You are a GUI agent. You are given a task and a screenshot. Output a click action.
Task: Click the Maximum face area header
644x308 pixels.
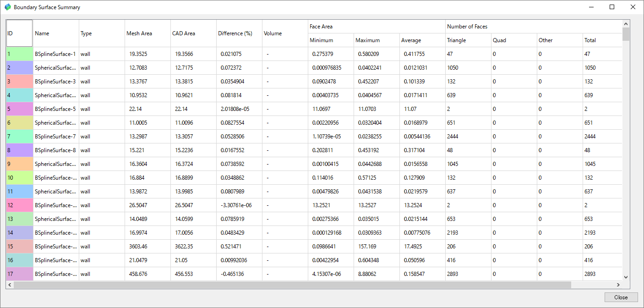377,40
